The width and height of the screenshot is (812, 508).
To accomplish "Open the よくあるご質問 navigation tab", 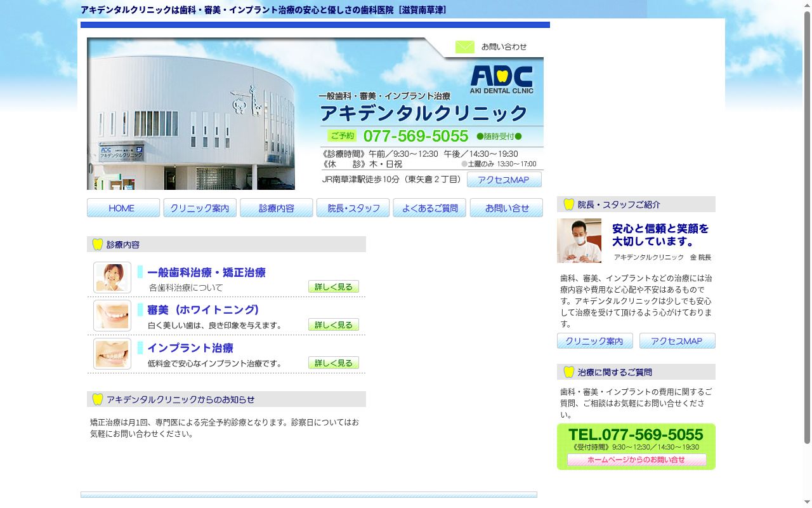I will tap(429, 208).
